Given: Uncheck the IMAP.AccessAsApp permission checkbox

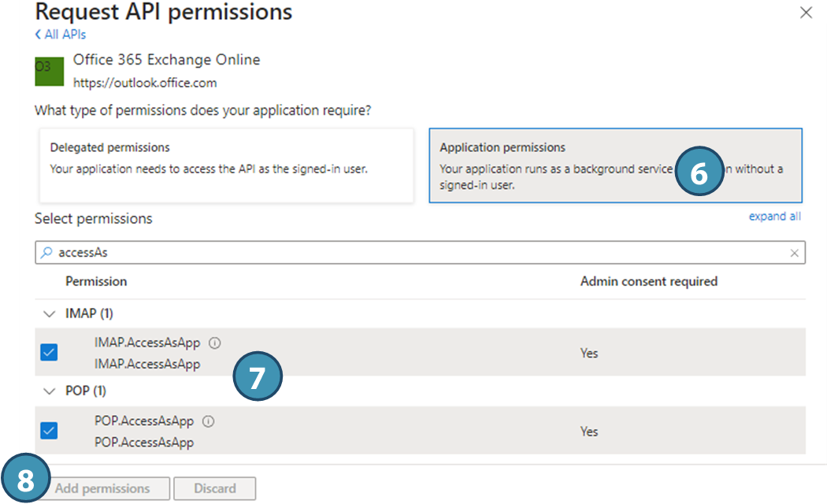Looking at the screenshot, I should point(49,353).
